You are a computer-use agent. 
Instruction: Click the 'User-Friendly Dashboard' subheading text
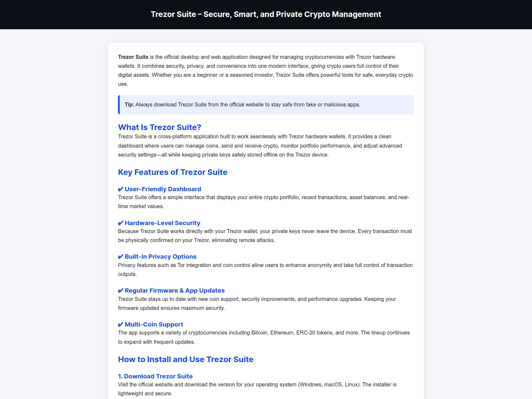tap(163, 189)
